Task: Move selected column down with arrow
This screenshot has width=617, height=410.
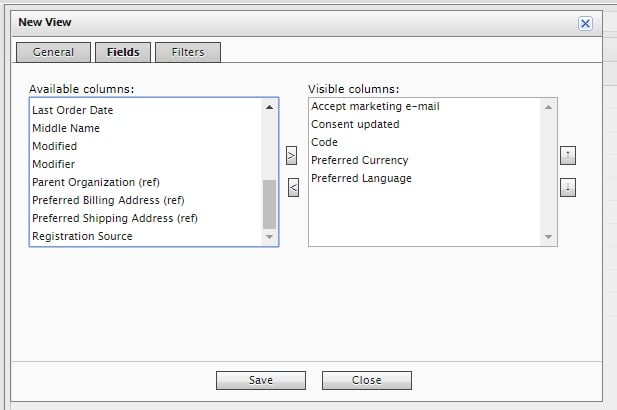Action: tap(567, 187)
